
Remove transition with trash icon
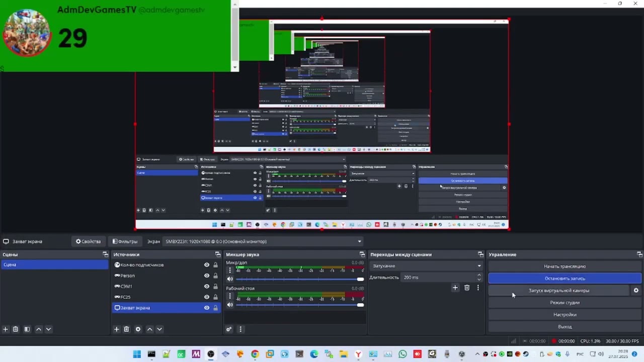[467, 288]
